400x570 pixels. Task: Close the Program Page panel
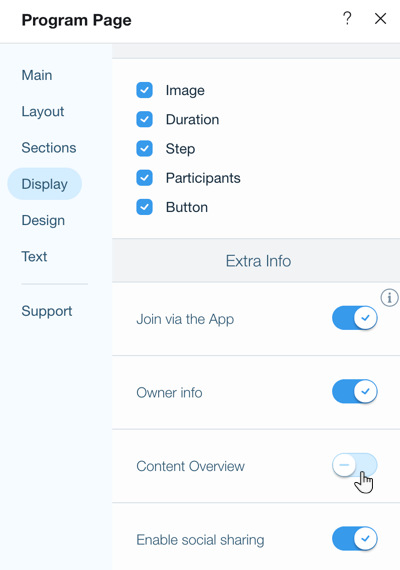[x=380, y=19]
